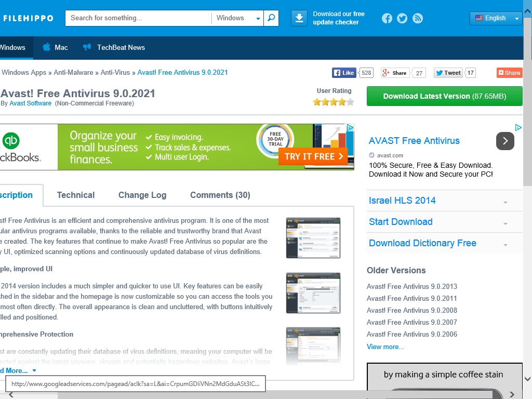The image size is (532, 399).
Task: Open Avast! Free Antivirus 9.0.2011 version
Action: (x=412, y=298)
